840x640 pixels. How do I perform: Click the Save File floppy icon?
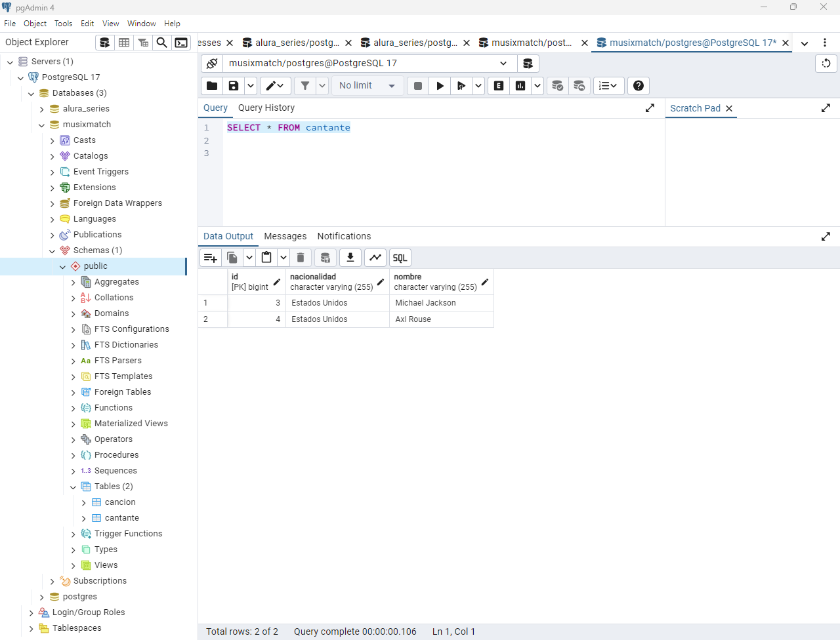[234, 86]
